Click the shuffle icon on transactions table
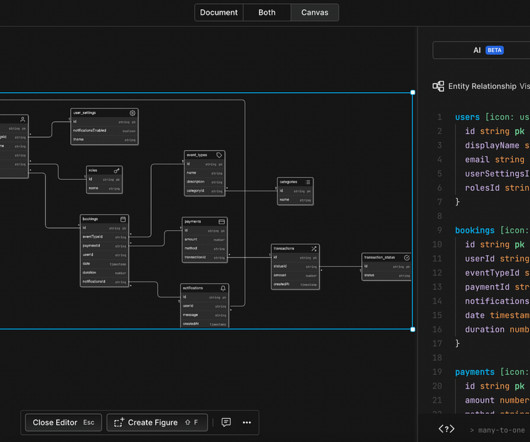Image resolution: width=530 pixels, height=442 pixels. click(314, 249)
